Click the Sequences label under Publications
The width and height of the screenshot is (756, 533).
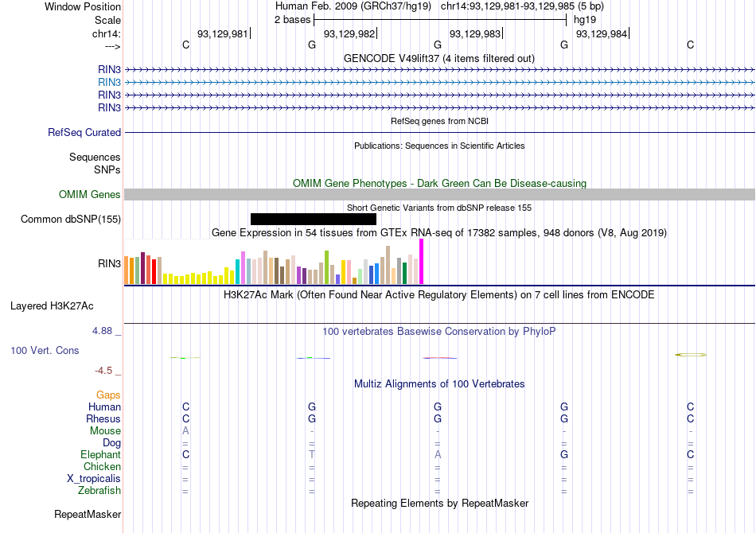coord(95,157)
